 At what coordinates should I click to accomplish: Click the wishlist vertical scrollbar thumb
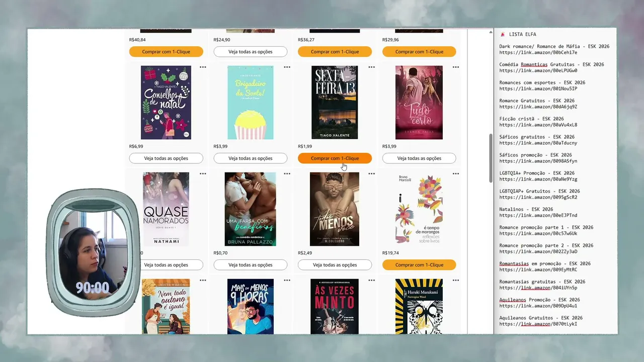click(x=491, y=159)
